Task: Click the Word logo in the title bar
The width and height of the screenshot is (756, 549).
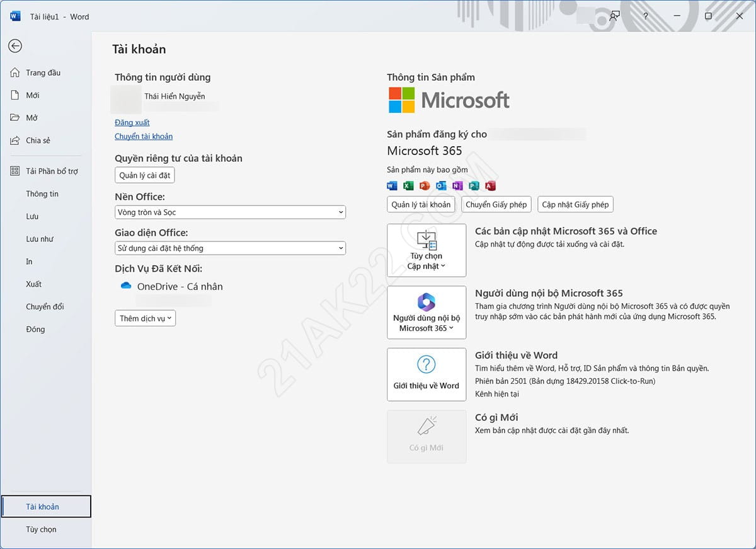Action: point(15,16)
